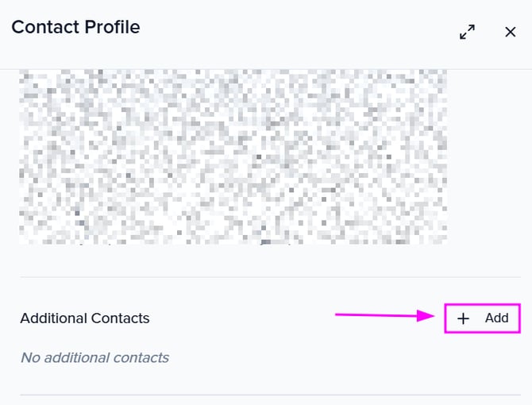Click the word "Additional" in the section label
Viewport: 532px width, 405px height.
53,318
